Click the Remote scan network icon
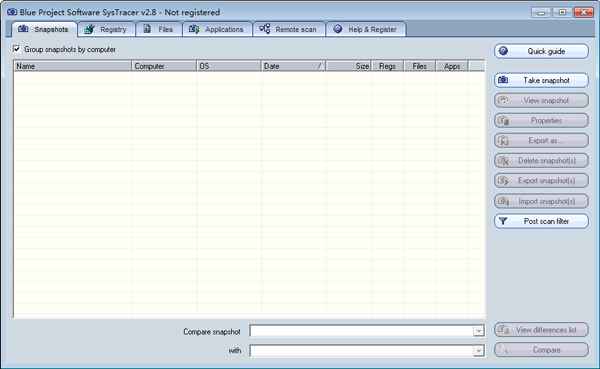Screen dimensions: 600x369 264,29
